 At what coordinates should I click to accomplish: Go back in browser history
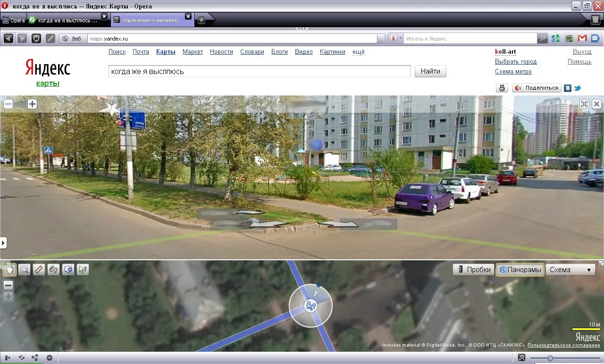[x=8, y=39]
